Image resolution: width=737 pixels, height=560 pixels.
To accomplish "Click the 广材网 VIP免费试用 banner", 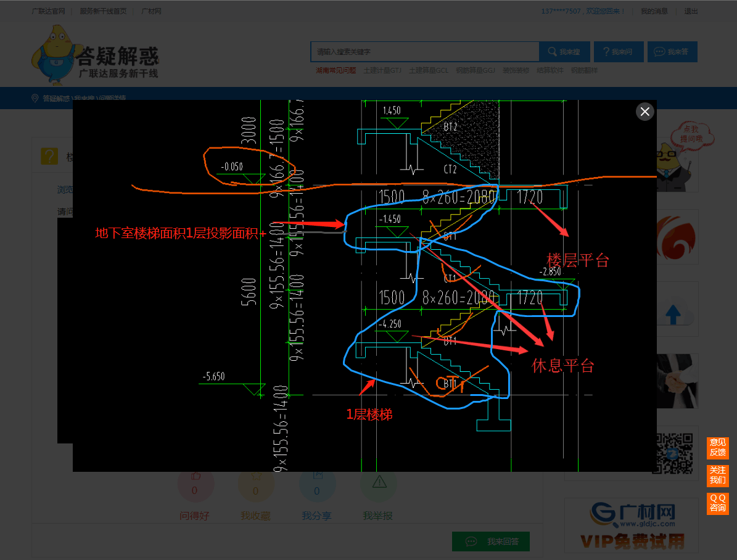I will coord(632,525).
